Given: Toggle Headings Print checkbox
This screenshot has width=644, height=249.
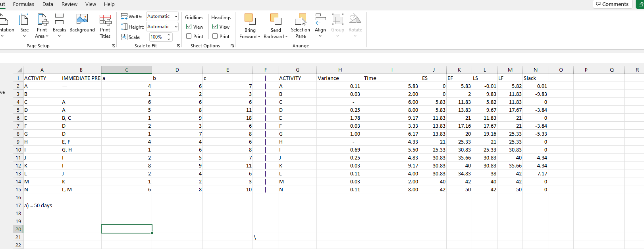Looking at the screenshot, I should click(215, 36).
